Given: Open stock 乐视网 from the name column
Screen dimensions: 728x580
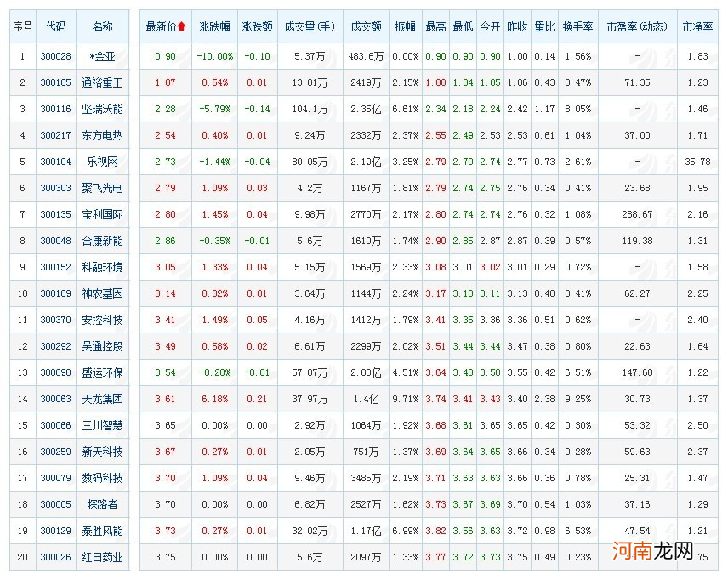Looking at the screenshot, I should (x=102, y=162).
